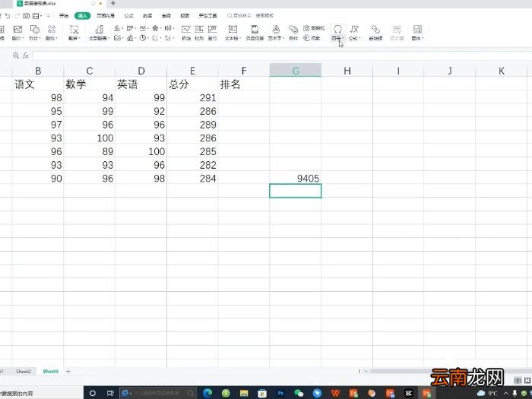Click the 排名 header cell
532x399 pixels.
244,84
